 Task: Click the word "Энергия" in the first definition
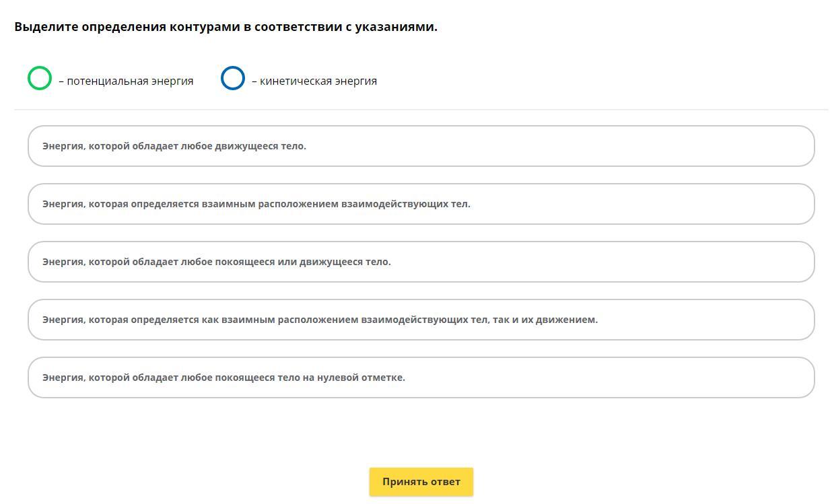coord(63,146)
